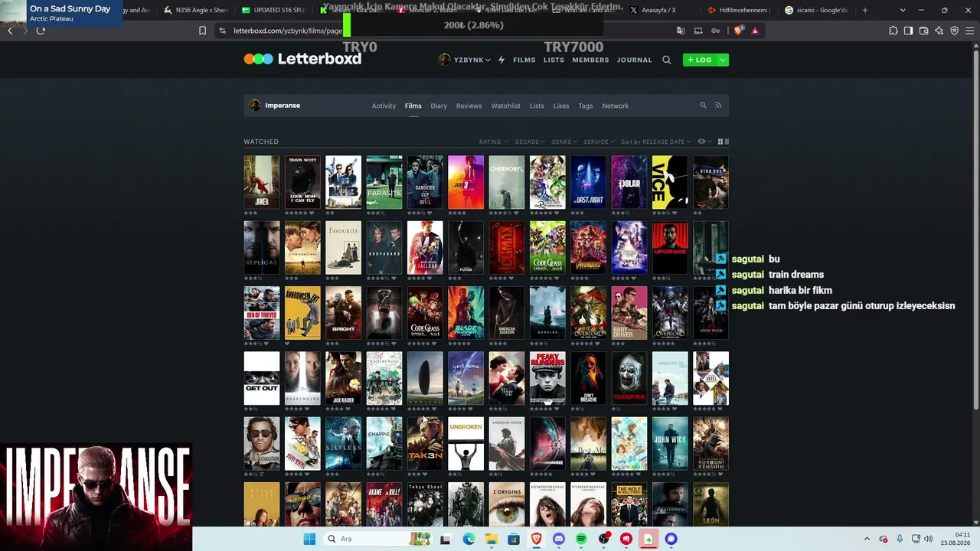
Task: Open the Reviews tab
Action: (x=469, y=106)
